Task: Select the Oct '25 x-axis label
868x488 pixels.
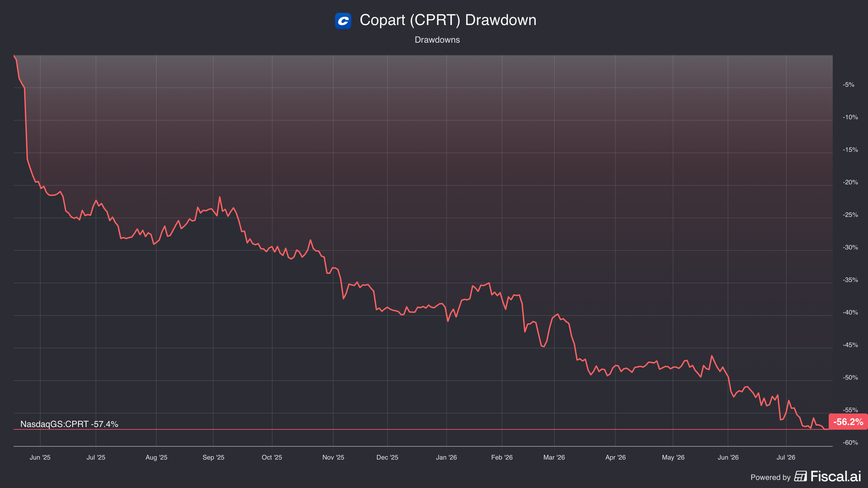Action: pyautogui.click(x=272, y=457)
